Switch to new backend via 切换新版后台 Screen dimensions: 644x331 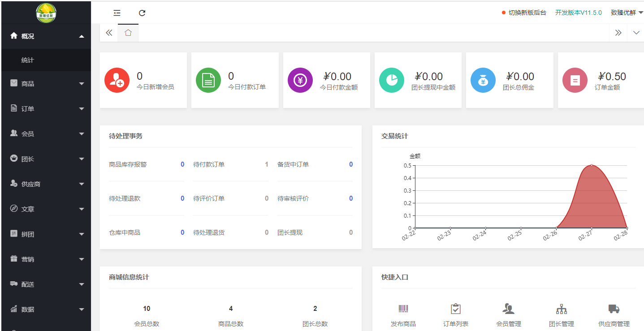point(527,13)
